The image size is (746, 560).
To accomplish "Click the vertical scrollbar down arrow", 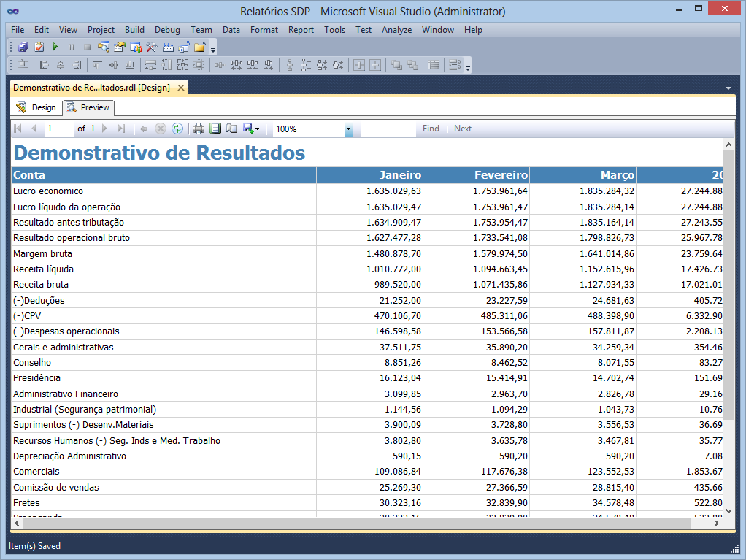I will [x=729, y=511].
